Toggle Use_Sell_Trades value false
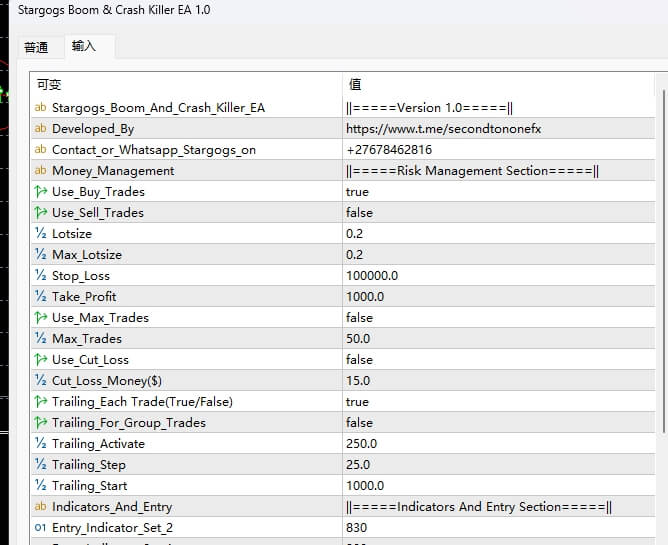 click(x=359, y=213)
